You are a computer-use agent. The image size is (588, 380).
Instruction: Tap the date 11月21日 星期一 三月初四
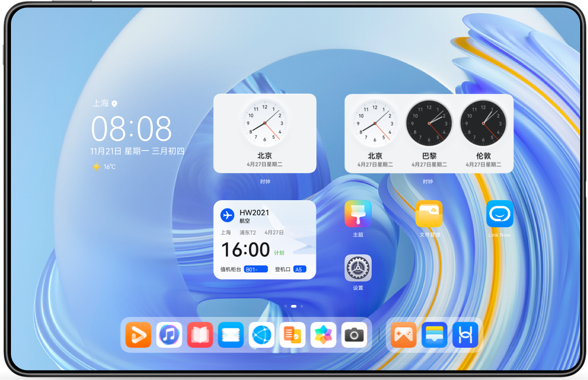click(x=138, y=151)
